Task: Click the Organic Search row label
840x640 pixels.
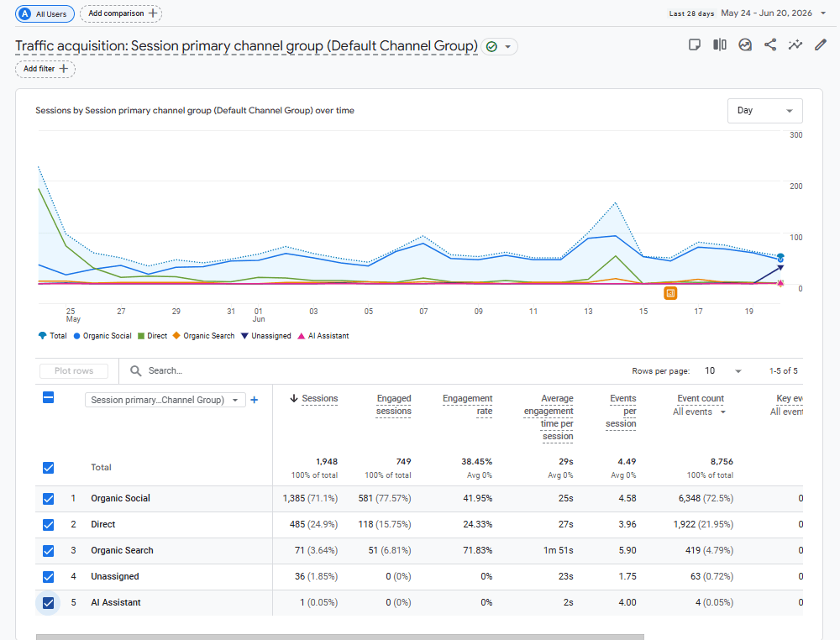Action: pos(122,551)
